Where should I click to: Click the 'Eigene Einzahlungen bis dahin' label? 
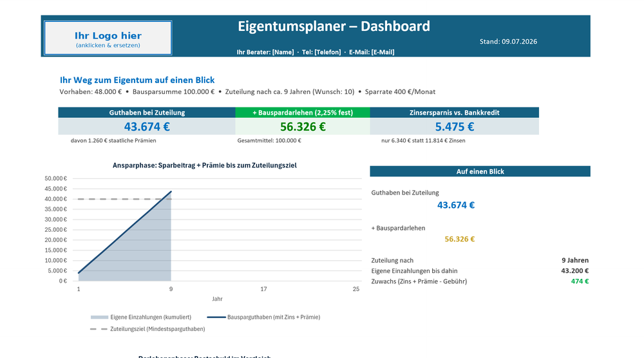coord(414,271)
